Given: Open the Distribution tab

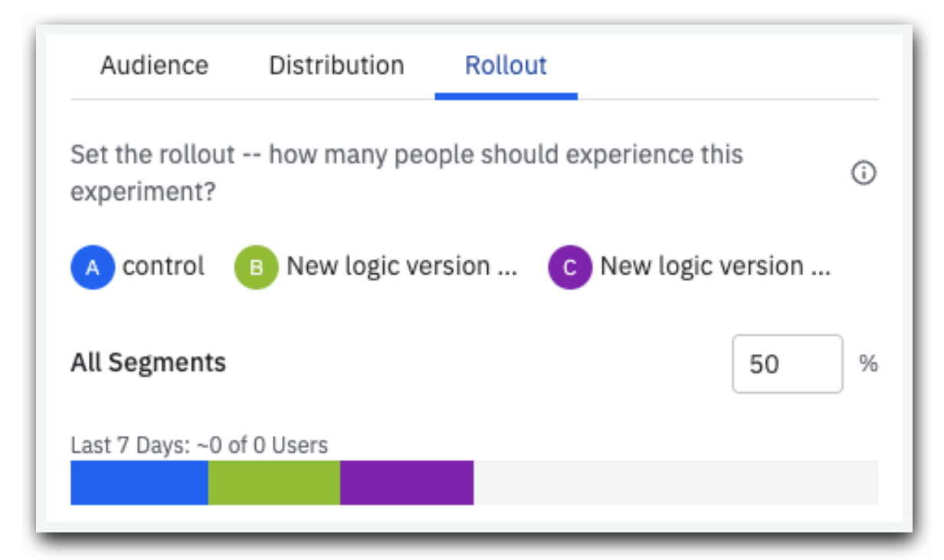Looking at the screenshot, I should 336,66.
